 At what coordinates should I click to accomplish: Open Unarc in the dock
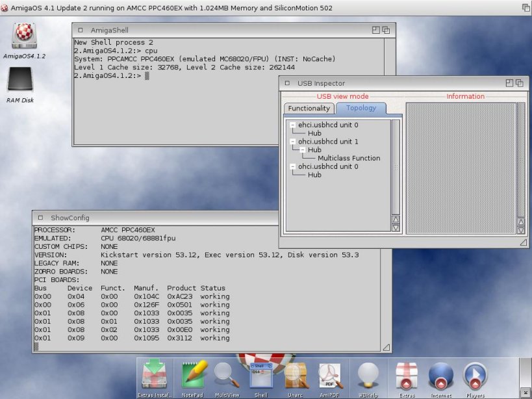point(296,376)
